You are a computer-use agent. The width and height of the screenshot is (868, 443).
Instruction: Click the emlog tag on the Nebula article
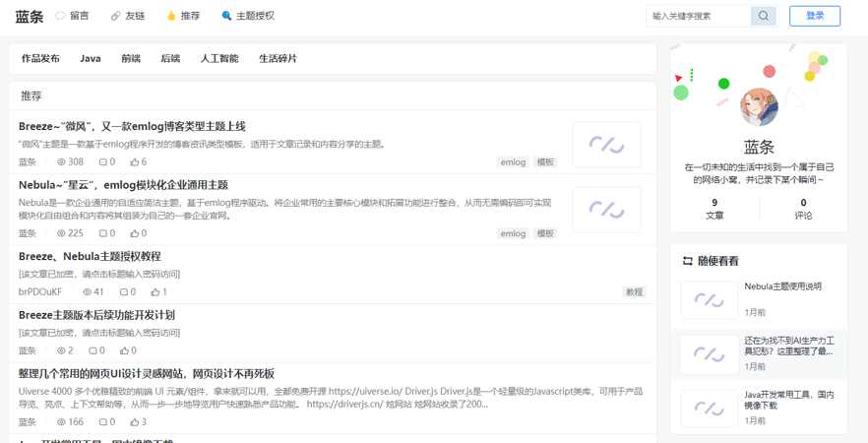[x=513, y=233]
